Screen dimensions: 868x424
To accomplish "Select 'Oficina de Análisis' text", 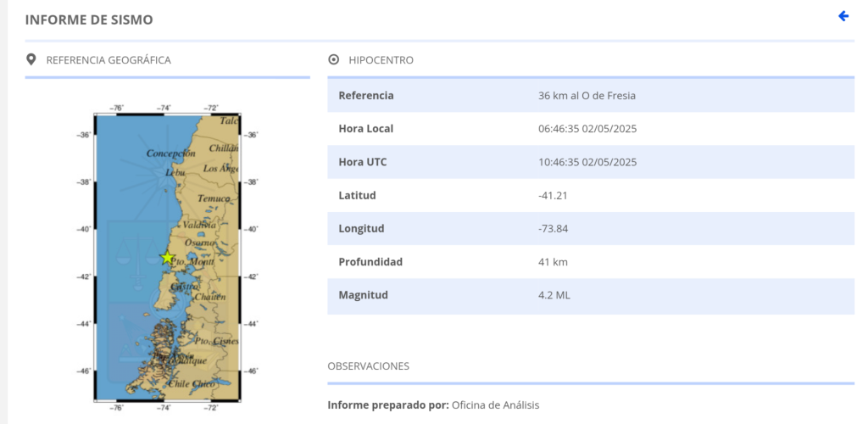I will pos(495,405).
